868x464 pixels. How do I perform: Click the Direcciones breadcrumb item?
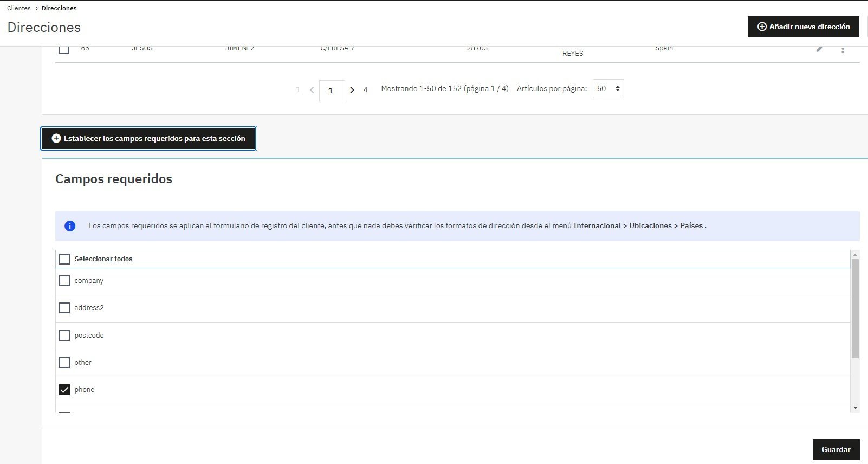(x=59, y=8)
